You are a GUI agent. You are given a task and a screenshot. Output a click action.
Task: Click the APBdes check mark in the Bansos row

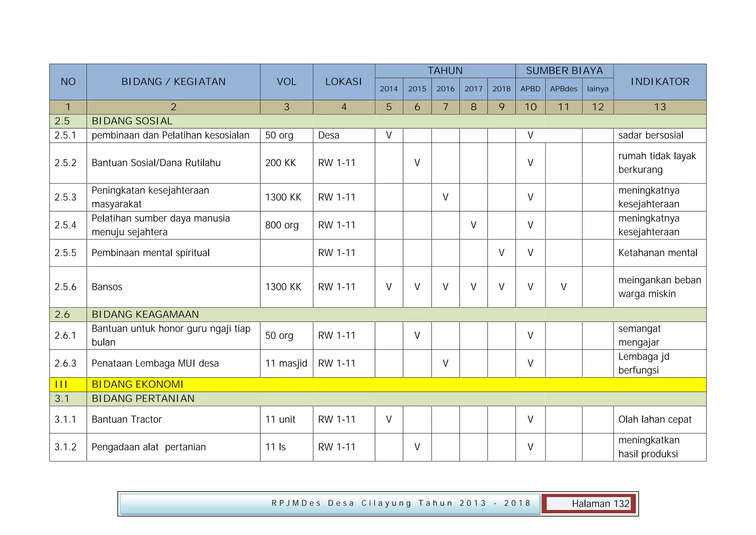click(563, 287)
